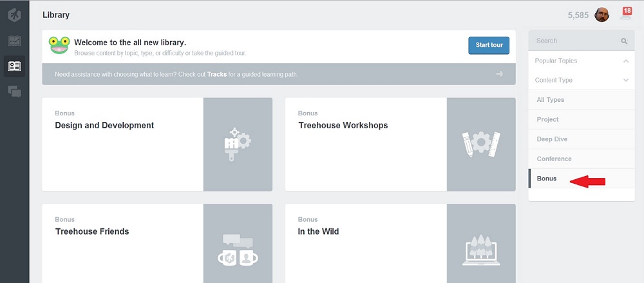Screen dimensions: 644x283
Task: Click the Welcome to the all new library heading
Action: 130,43
